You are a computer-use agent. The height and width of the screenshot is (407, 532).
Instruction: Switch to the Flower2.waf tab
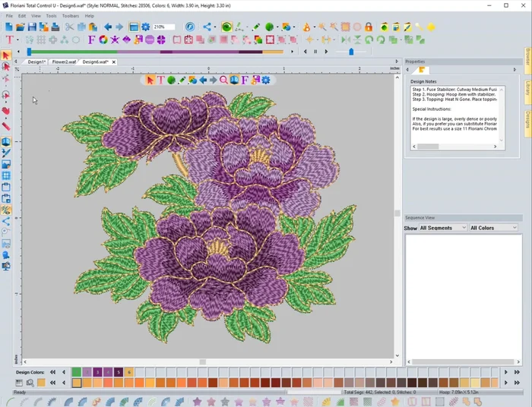click(64, 62)
